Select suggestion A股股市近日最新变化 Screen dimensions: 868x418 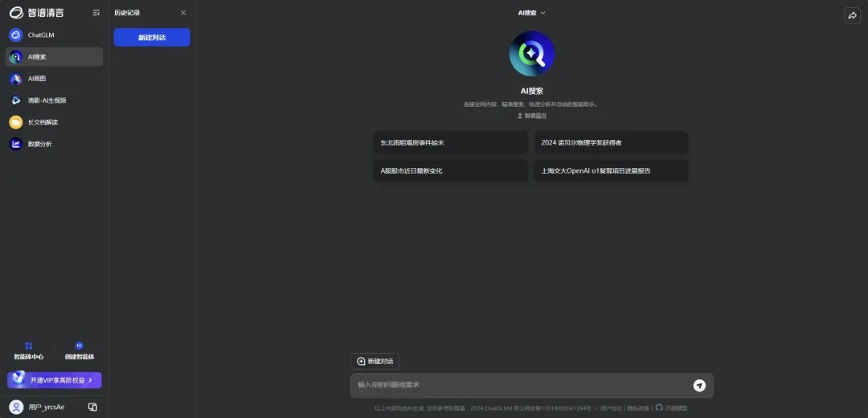(x=451, y=171)
